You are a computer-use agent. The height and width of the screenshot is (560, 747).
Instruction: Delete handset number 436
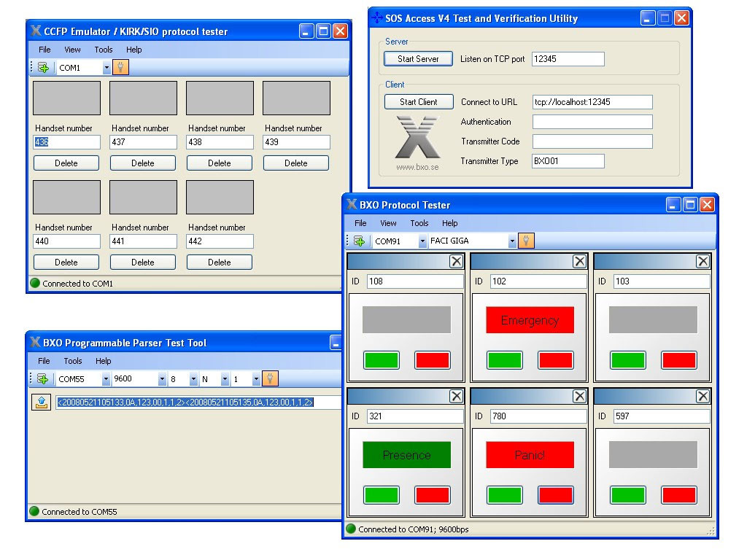click(66, 163)
